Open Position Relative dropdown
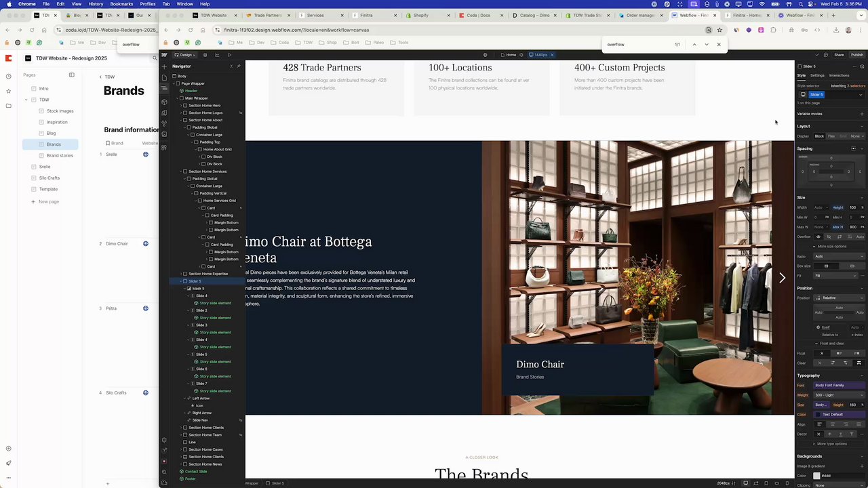 pos(839,298)
